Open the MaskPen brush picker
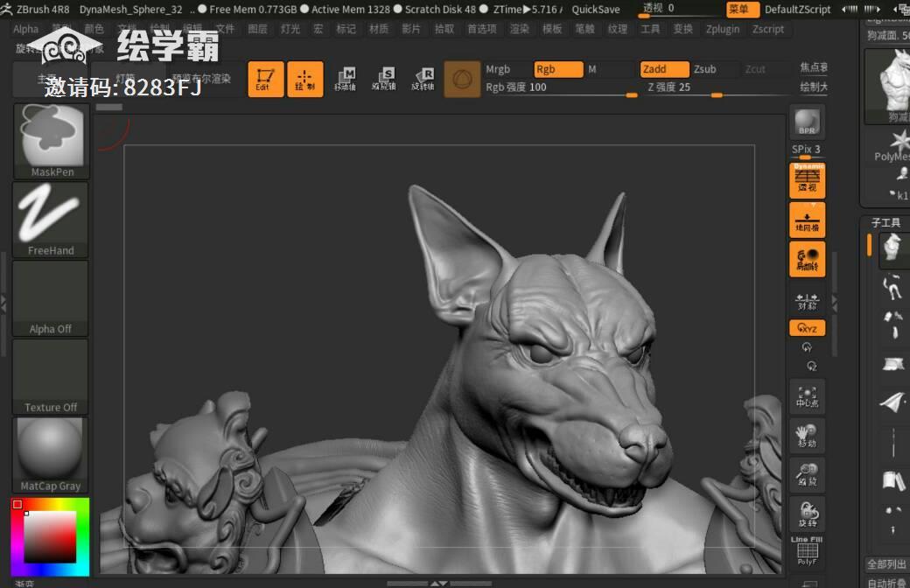The width and height of the screenshot is (910, 588). 51,141
